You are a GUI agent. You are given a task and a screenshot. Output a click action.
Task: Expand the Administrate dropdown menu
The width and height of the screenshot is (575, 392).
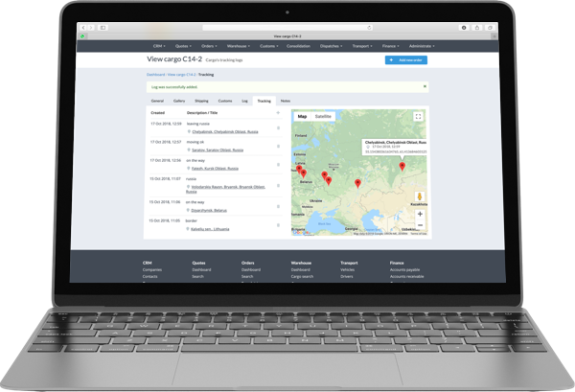tap(422, 46)
